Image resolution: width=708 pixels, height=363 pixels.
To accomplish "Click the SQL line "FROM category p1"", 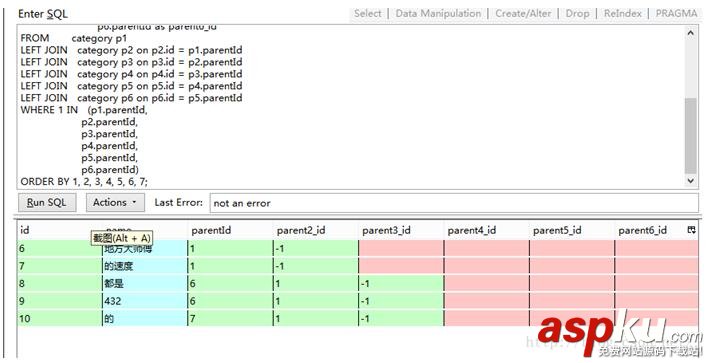I will point(74,38).
